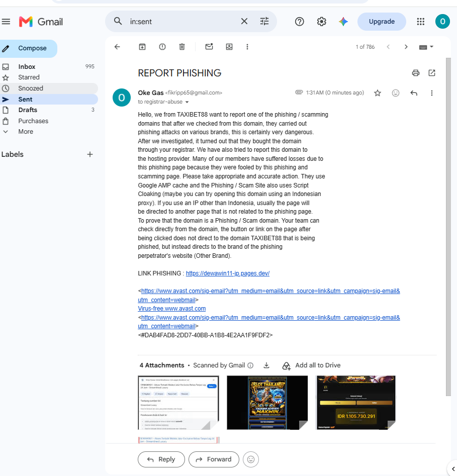This screenshot has height=476, width=457.
Task: Click the attachment paperclip indicator
Action: tap(299, 92)
